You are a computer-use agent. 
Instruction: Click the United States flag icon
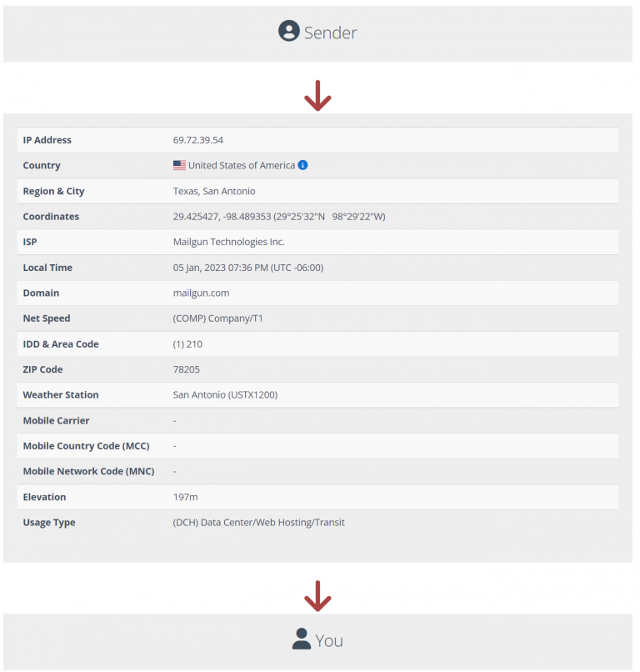click(177, 165)
